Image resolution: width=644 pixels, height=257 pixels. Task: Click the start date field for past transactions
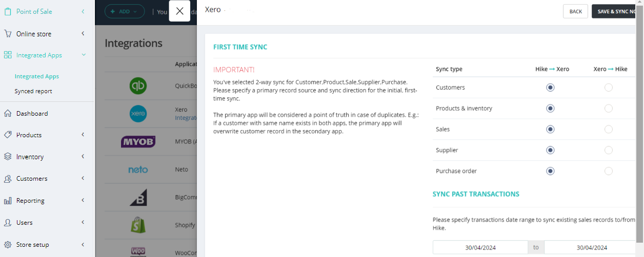coord(480,247)
